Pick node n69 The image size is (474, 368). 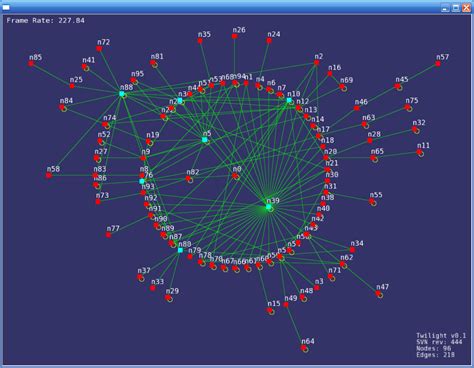pos(342,87)
